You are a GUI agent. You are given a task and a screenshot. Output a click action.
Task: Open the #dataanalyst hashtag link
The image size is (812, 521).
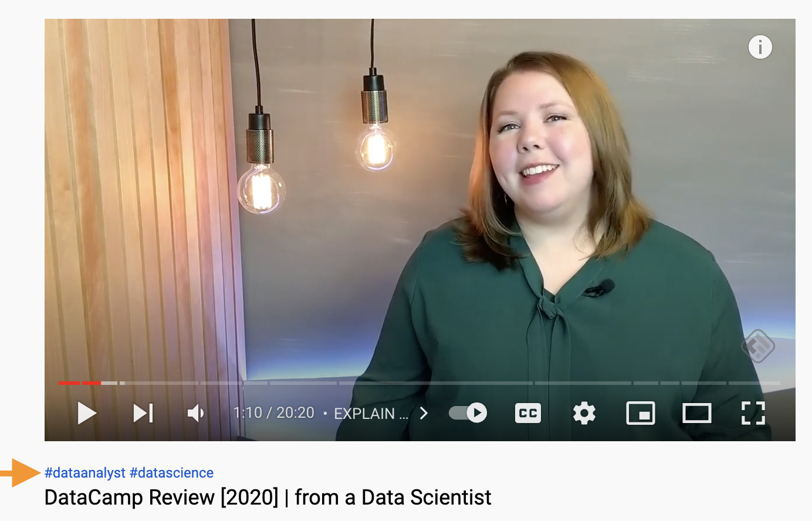tap(85, 473)
